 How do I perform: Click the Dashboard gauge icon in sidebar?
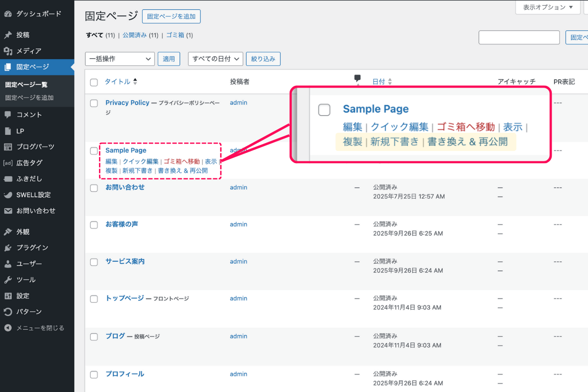8,14
